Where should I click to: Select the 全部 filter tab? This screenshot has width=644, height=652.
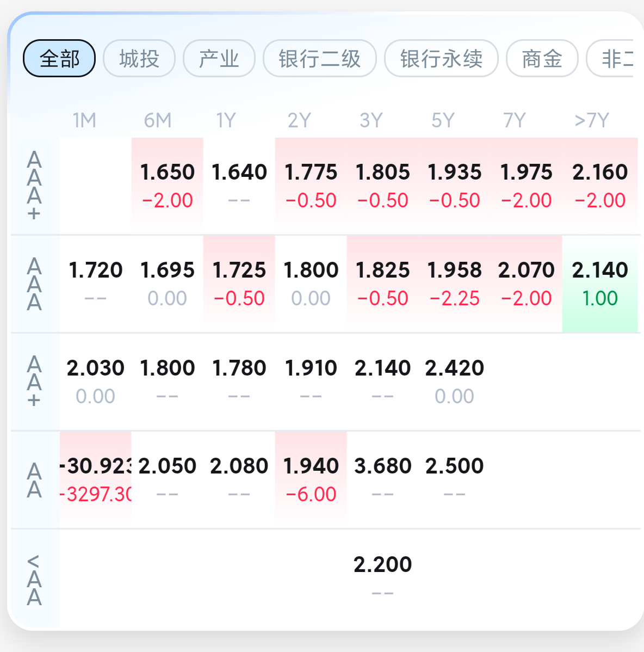[x=59, y=58]
